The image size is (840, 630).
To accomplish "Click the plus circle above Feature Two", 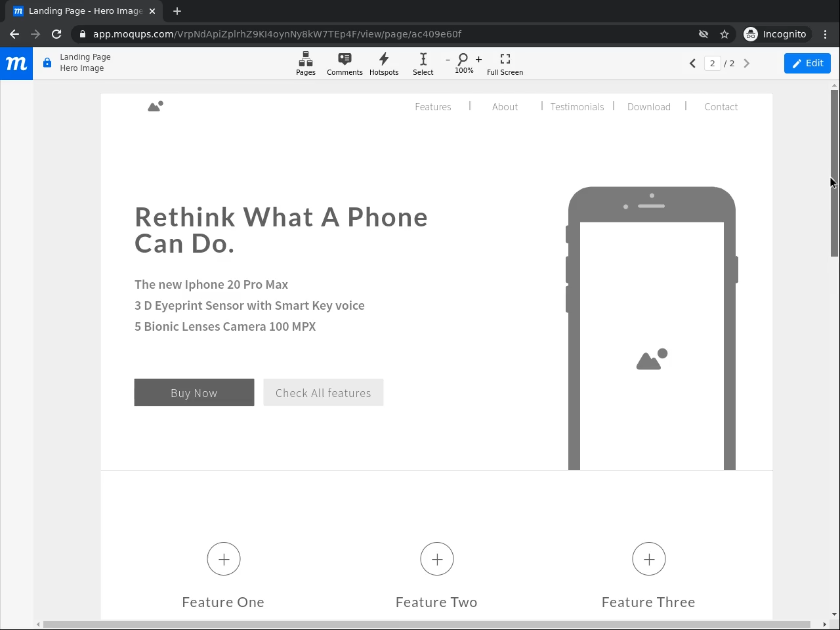I will click(x=437, y=559).
